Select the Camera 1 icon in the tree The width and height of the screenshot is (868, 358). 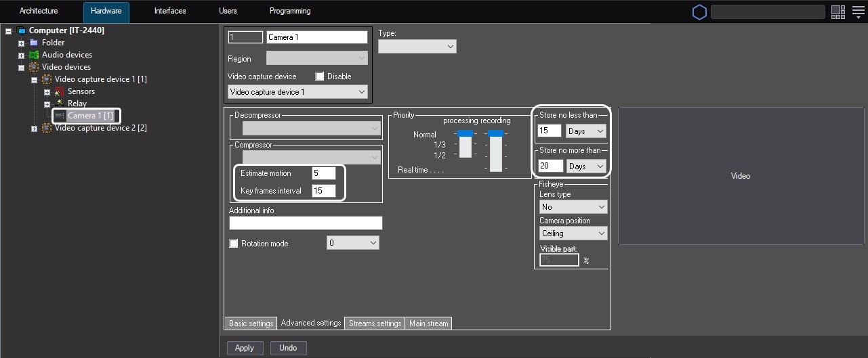(x=60, y=116)
